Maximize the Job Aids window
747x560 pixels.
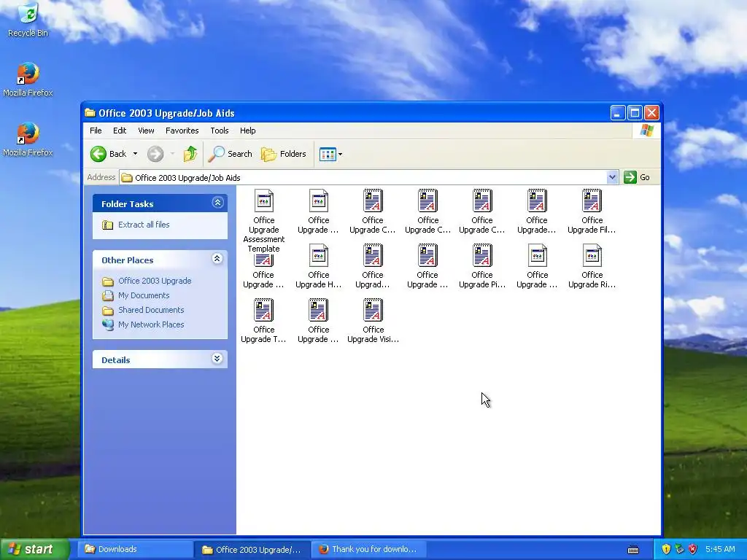point(635,113)
